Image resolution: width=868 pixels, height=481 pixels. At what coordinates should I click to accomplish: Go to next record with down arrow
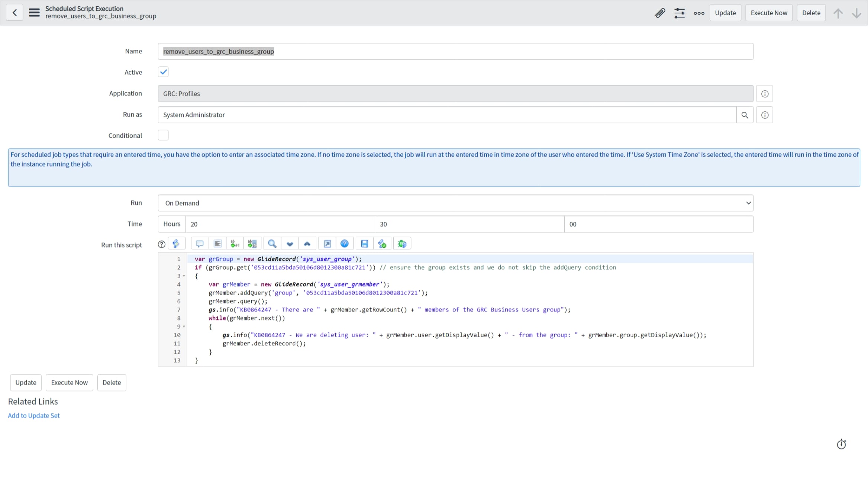[856, 13]
